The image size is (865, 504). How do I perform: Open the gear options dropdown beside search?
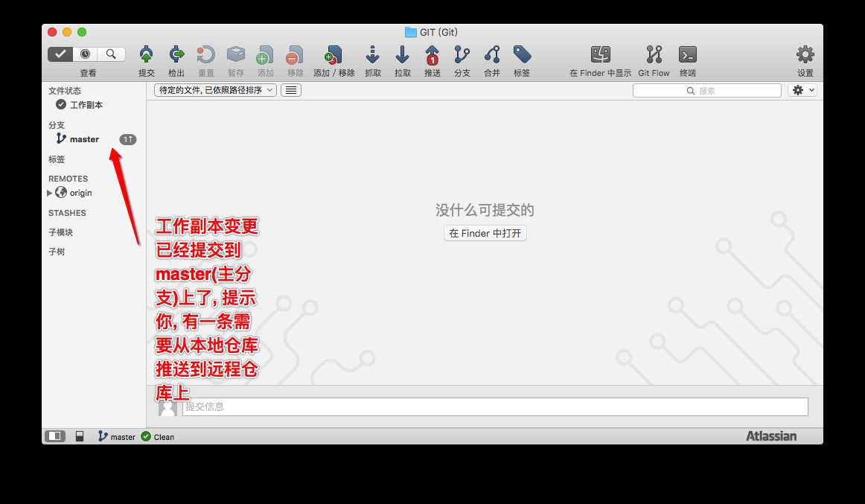(x=802, y=90)
